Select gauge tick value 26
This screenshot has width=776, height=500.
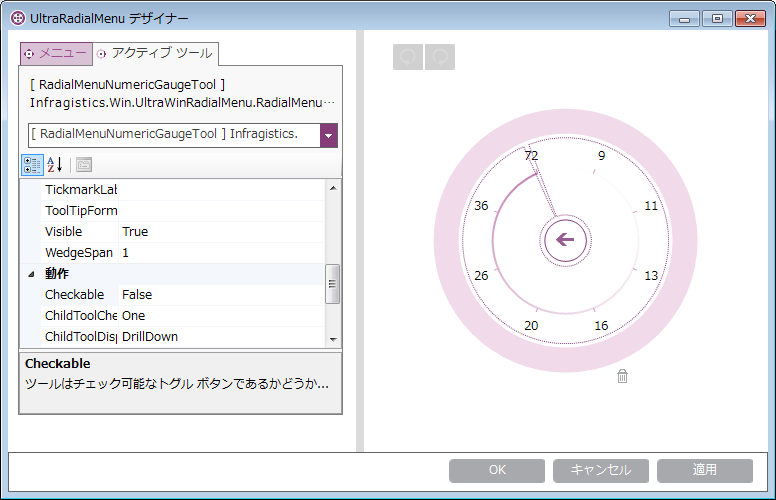pos(481,276)
